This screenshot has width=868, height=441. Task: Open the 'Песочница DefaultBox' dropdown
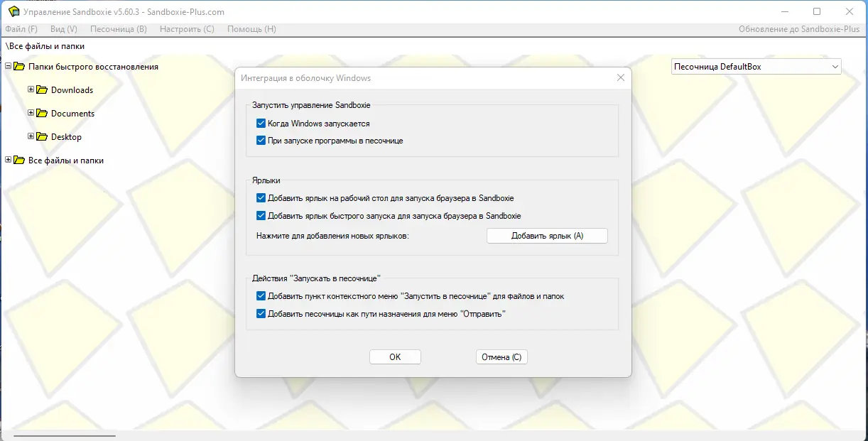point(756,67)
